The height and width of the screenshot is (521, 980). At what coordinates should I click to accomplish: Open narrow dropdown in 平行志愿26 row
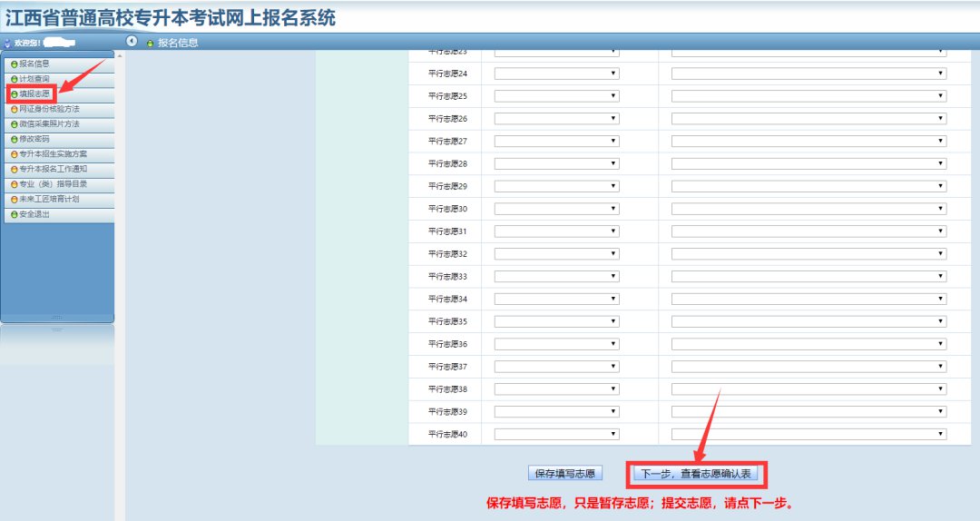click(556, 118)
